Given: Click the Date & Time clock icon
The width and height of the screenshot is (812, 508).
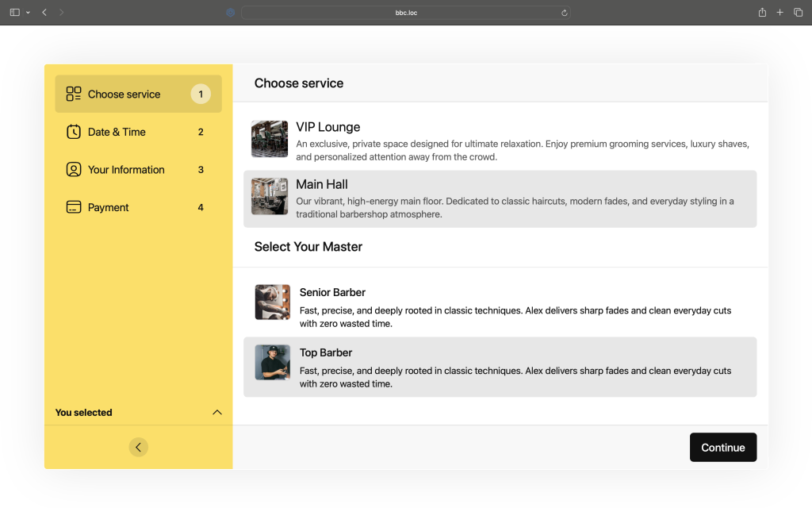Looking at the screenshot, I should 74,132.
